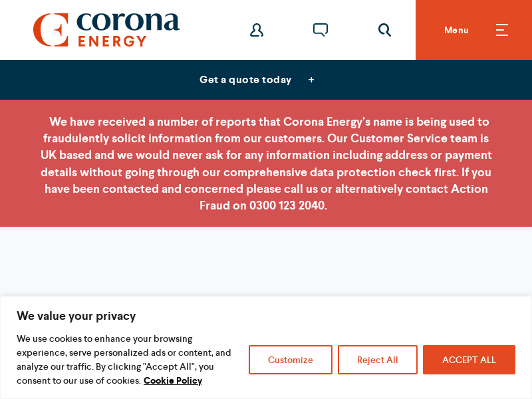Click the orange 'ENERGY' logo text
532x399 pixels.
click(x=112, y=41)
